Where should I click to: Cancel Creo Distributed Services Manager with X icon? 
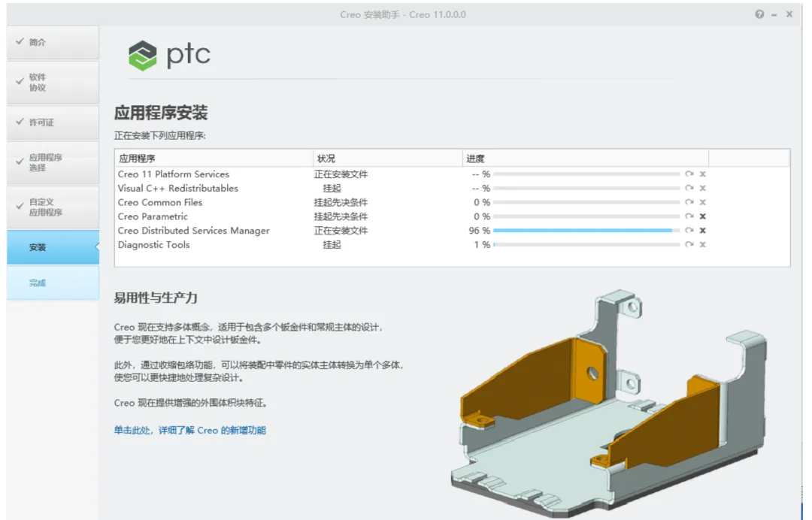(703, 230)
